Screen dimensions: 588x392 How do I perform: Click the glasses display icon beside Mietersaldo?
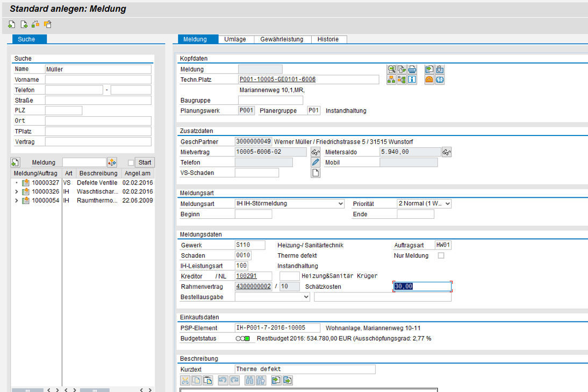coord(447,152)
